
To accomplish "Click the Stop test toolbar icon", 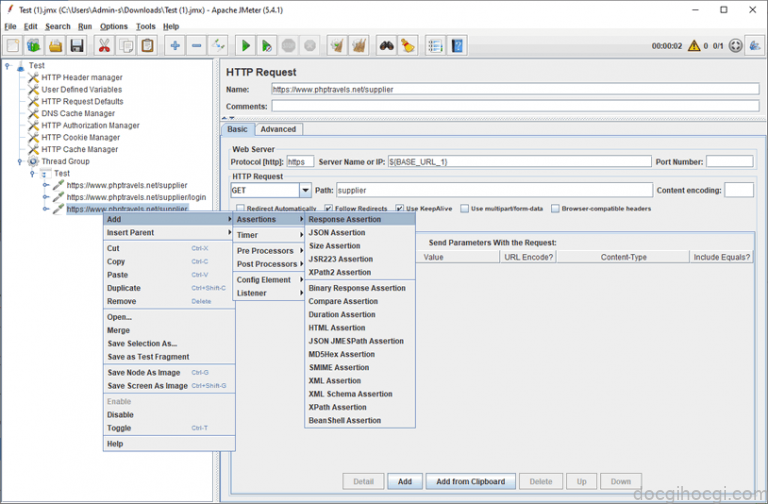I will coord(288,46).
